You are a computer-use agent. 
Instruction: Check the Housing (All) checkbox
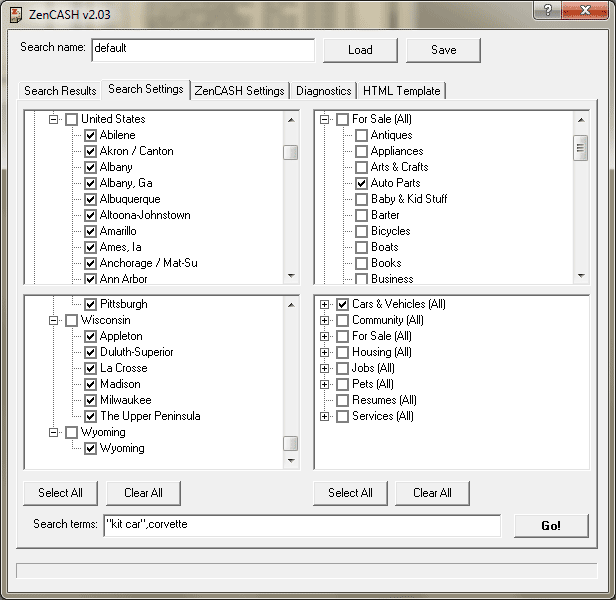[342, 352]
